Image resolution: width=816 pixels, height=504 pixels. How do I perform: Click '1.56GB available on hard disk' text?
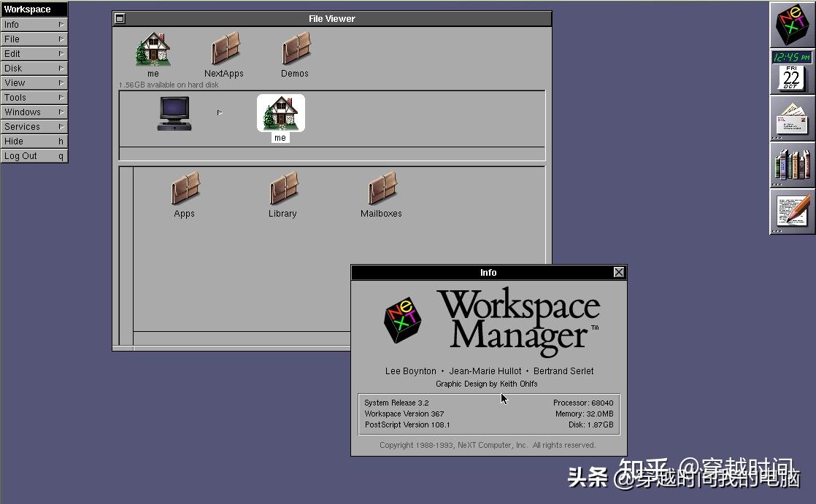[169, 85]
